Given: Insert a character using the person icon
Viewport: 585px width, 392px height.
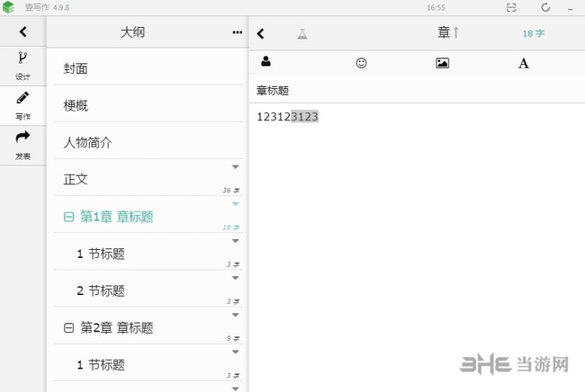Looking at the screenshot, I should click(265, 61).
